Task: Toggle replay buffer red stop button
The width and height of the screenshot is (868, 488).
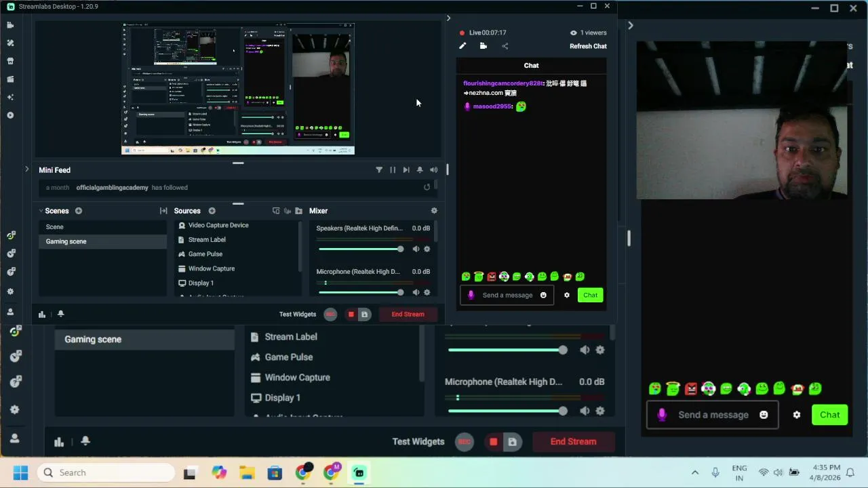Action: pos(351,314)
